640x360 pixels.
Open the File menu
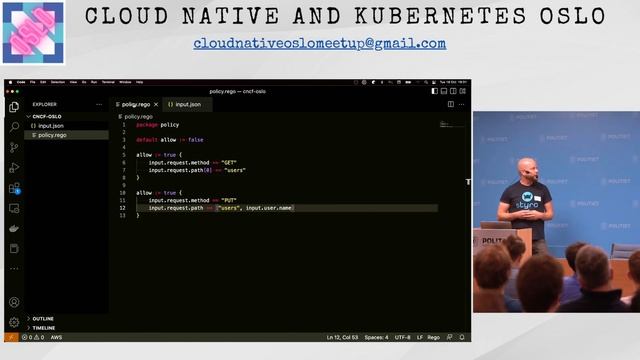tap(33, 82)
